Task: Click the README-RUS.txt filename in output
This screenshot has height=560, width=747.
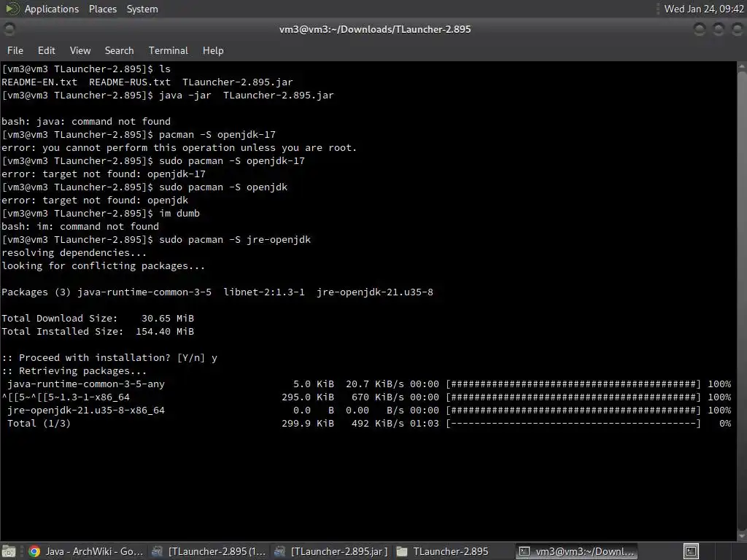Action: click(x=130, y=82)
